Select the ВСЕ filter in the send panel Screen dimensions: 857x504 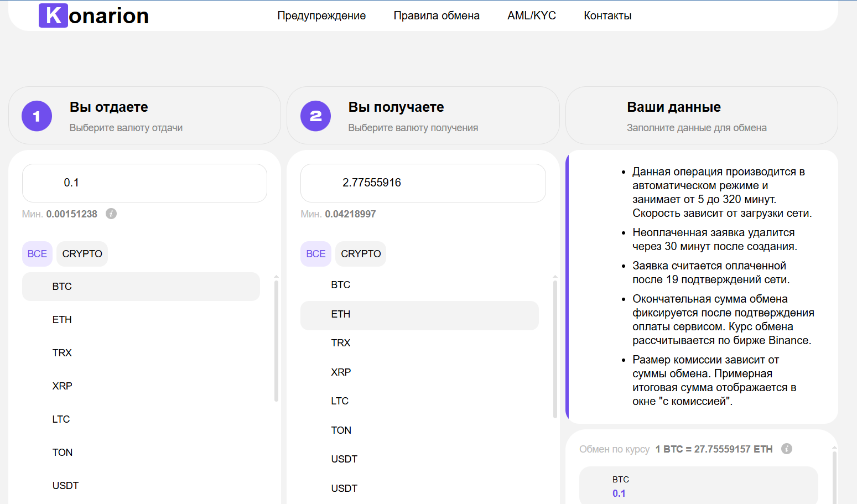(37, 253)
